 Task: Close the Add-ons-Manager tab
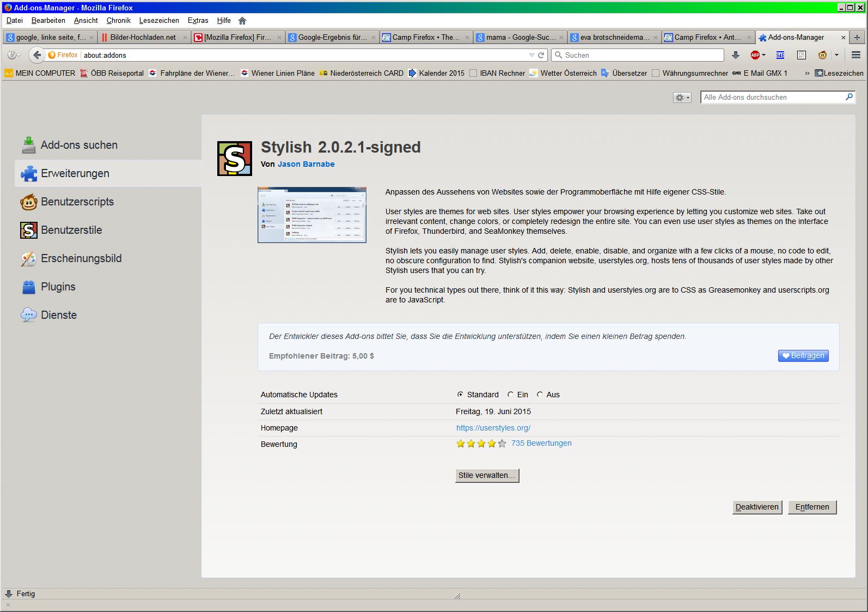[x=843, y=38]
